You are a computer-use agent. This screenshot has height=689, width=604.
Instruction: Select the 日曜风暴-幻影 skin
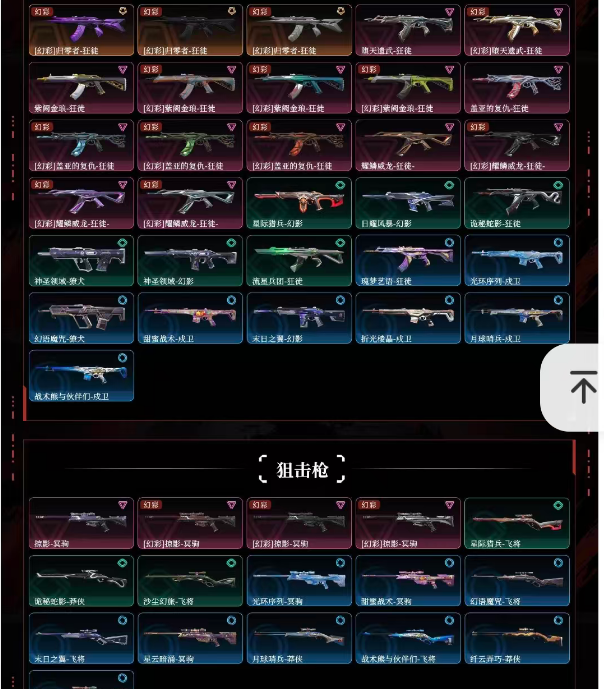click(408, 203)
